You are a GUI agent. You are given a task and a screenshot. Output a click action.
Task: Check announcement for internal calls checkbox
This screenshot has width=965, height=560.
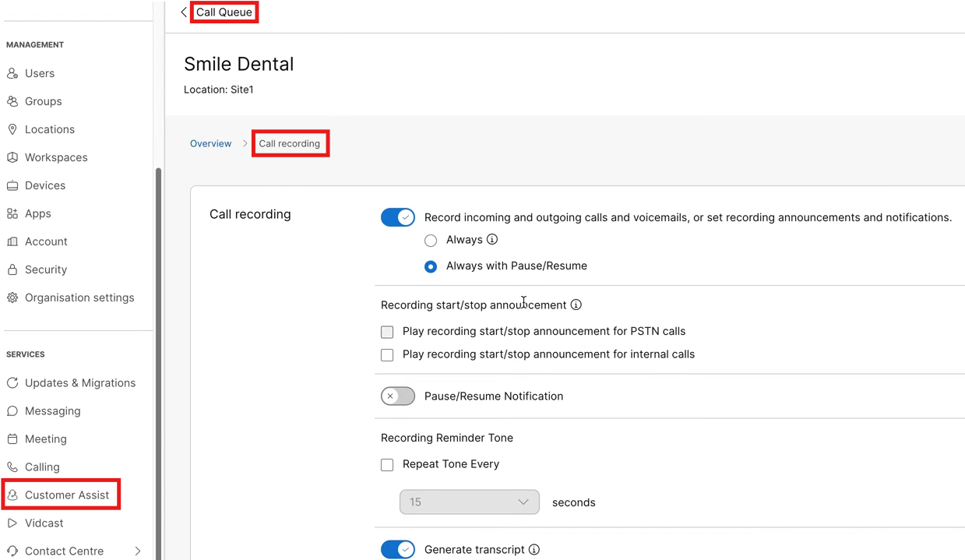tap(387, 355)
